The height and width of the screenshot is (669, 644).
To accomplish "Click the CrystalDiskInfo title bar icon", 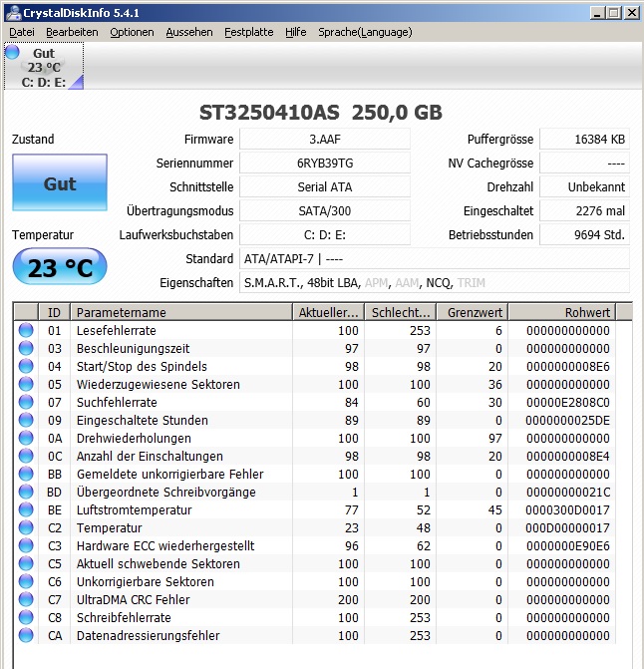I will pyautogui.click(x=13, y=13).
